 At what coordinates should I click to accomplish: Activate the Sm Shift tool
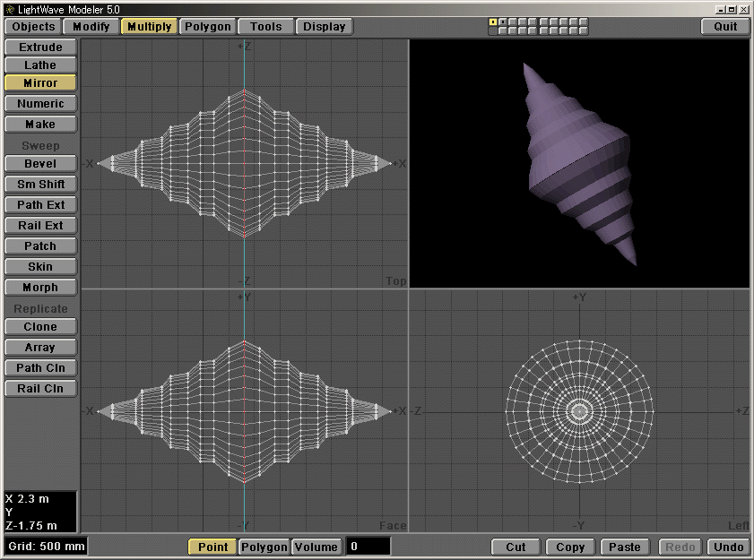39,184
